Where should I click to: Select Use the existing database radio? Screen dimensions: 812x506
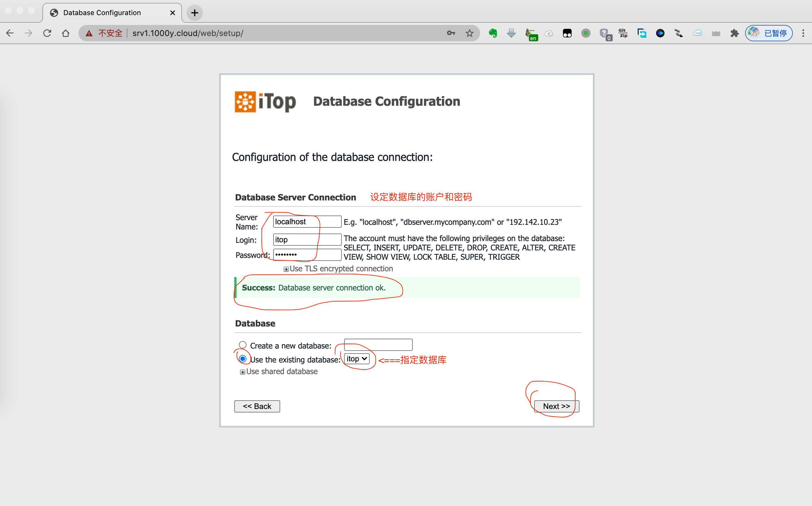pyautogui.click(x=242, y=359)
